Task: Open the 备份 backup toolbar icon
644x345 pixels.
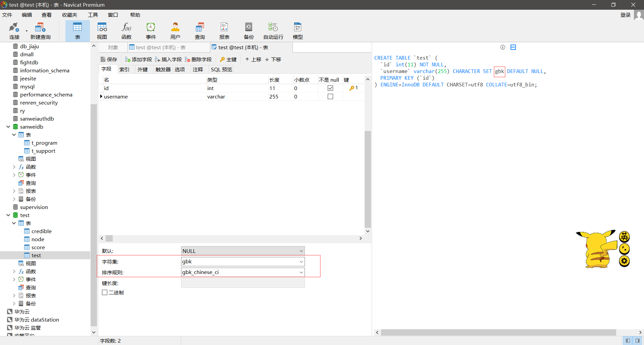Action: tap(249, 31)
